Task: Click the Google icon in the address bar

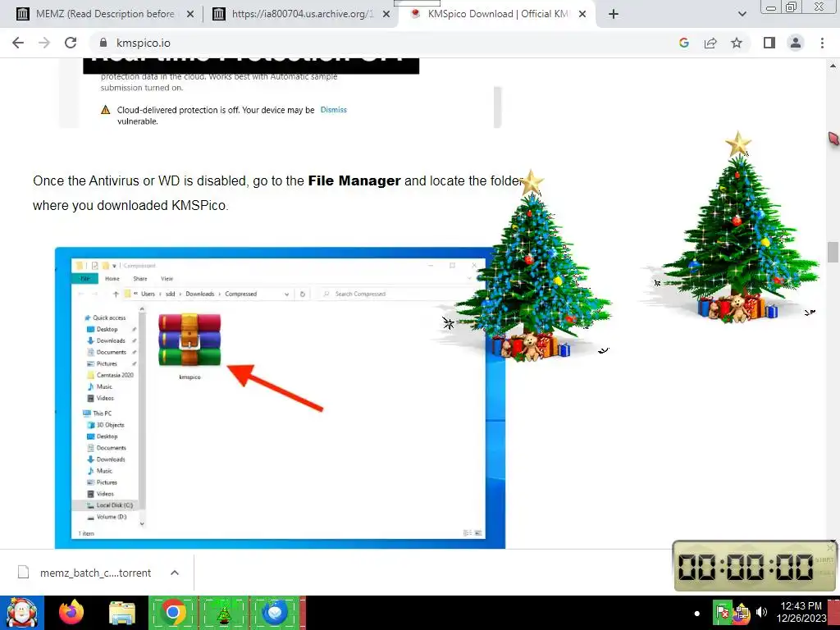Action: point(683,43)
